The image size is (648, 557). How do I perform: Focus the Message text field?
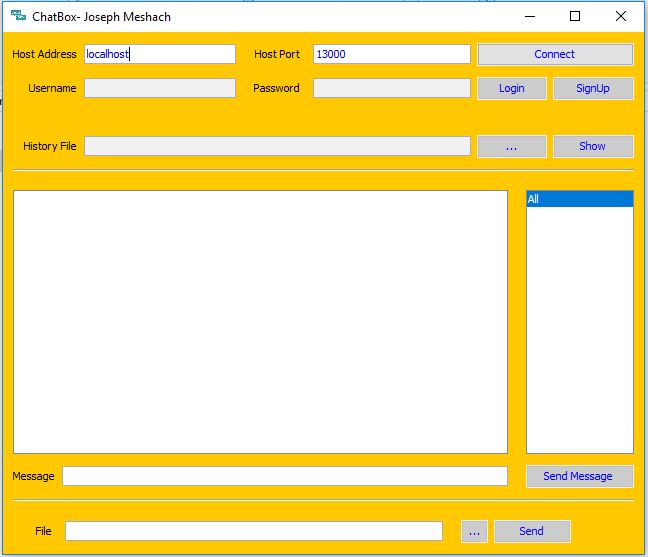[284, 476]
